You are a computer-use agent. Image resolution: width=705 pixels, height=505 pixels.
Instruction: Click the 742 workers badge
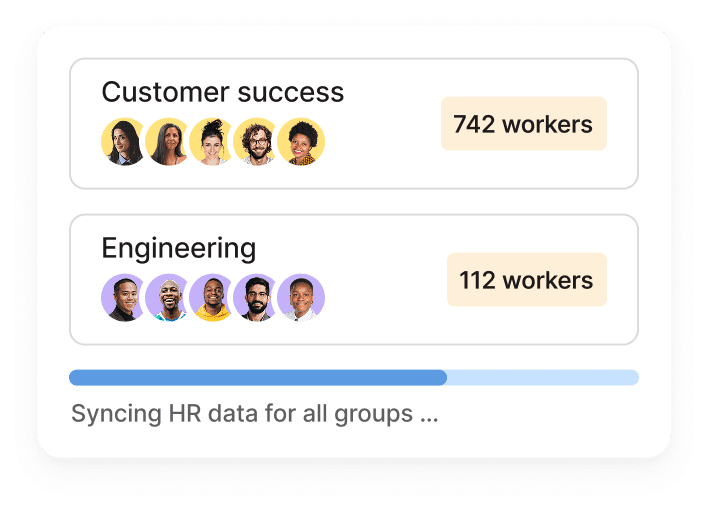tap(523, 124)
